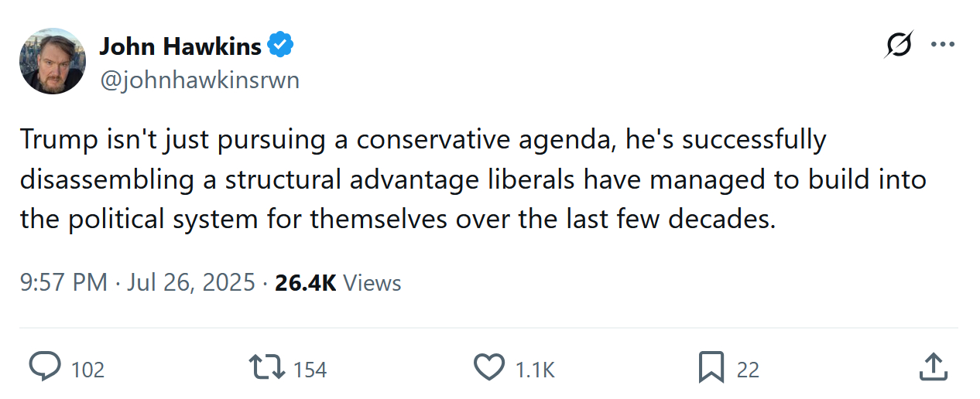The width and height of the screenshot is (980, 399).
Task: Repost this tweet using the arrows icon
Action: (266, 367)
